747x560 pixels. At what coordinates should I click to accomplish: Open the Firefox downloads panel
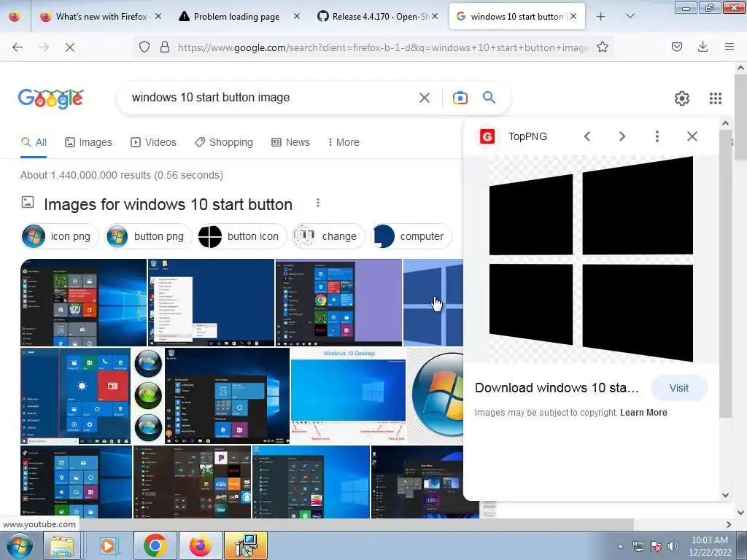pos(703,47)
